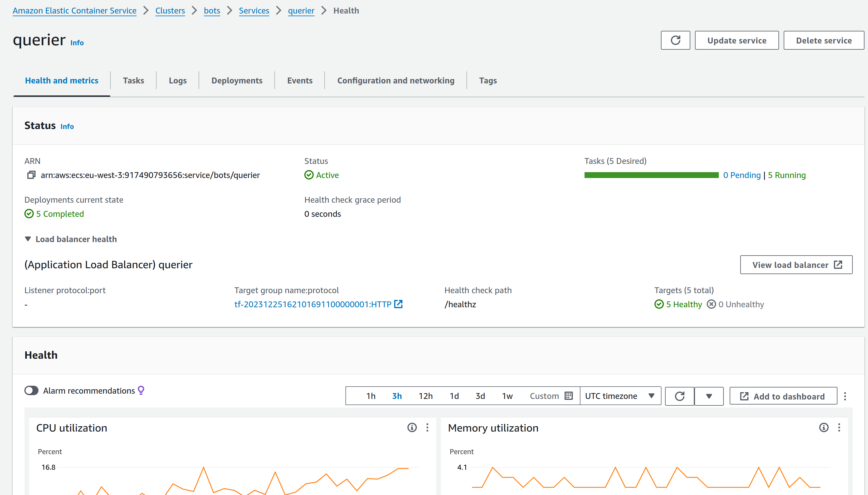The height and width of the screenshot is (495, 868).
Task: Open the Configuration and networking tab
Action: tap(396, 80)
